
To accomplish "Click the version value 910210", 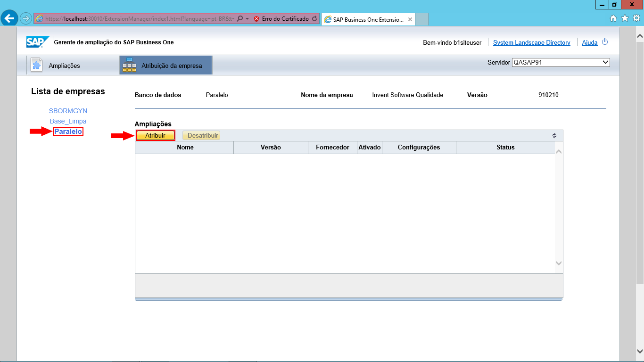I will [548, 95].
